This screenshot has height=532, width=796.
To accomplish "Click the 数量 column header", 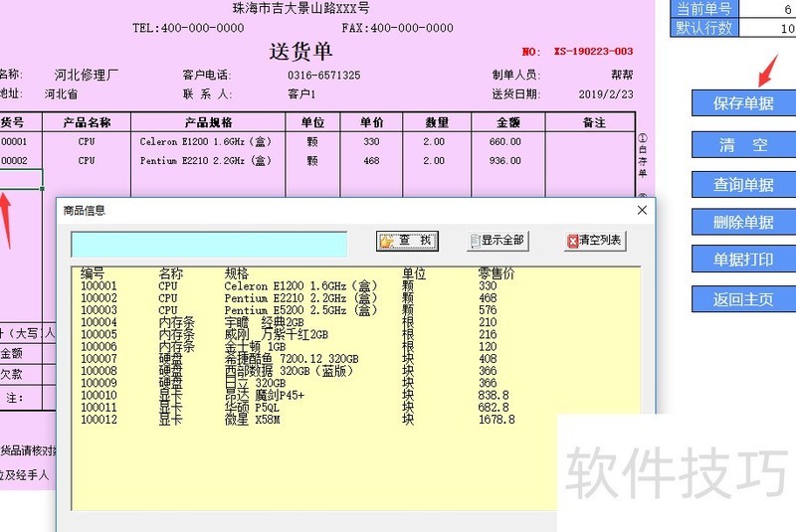I will [437, 122].
